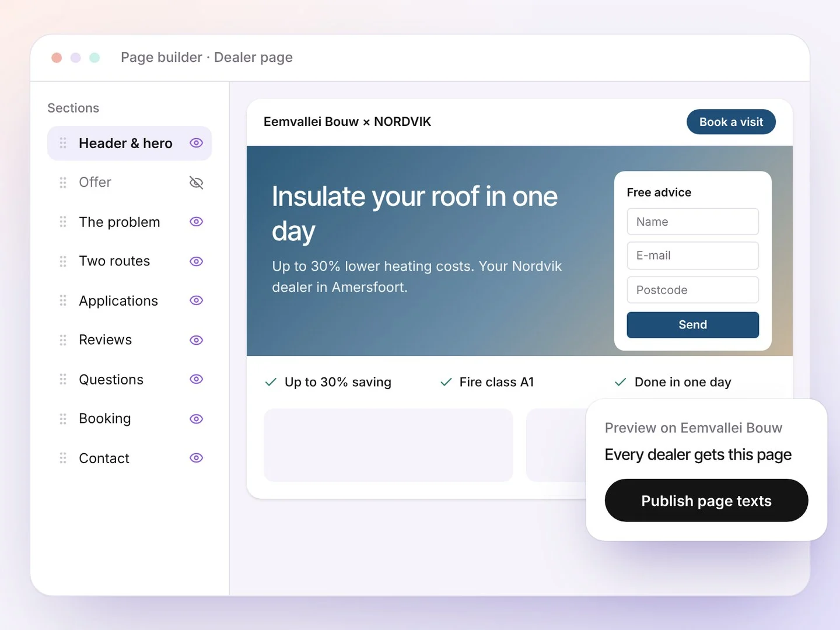This screenshot has width=840, height=630.
Task: Hide the Two routes section
Action: (x=197, y=261)
